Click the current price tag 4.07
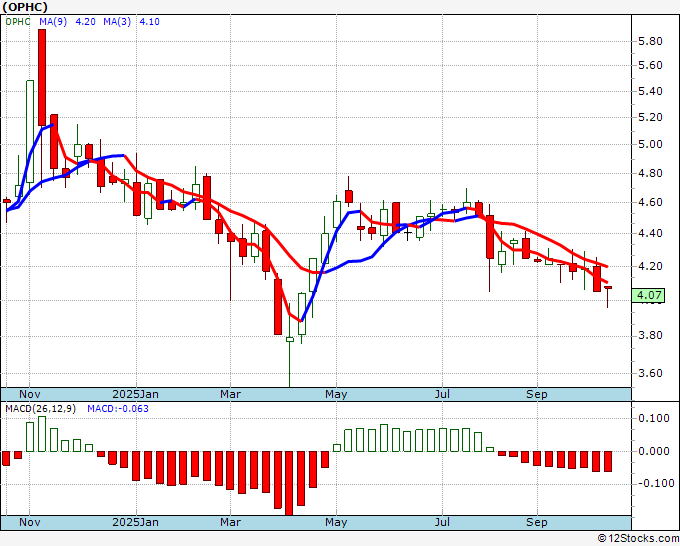Image resolution: width=680 pixels, height=546 pixels. [x=649, y=295]
